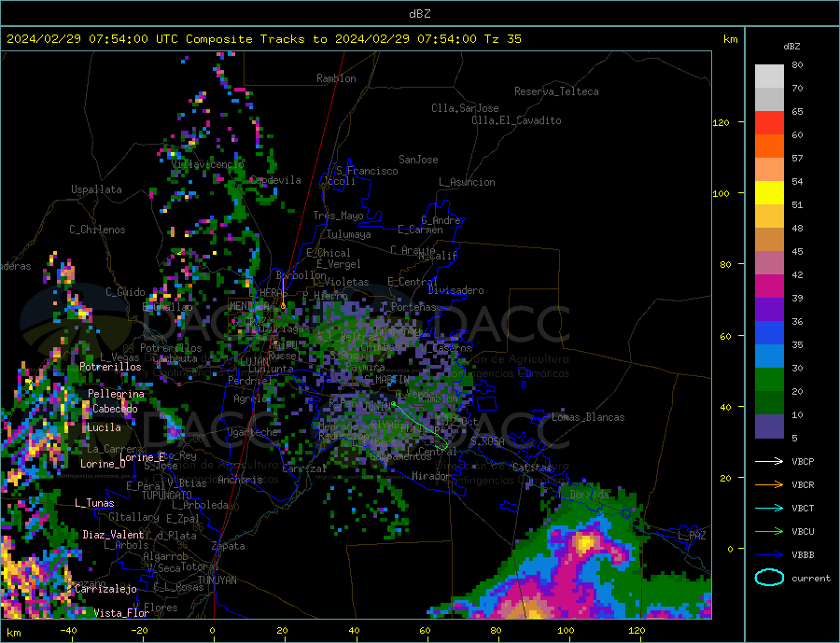Image resolution: width=840 pixels, height=643 pixels.
Task: Click the VBCU legend label
Action: pyautogui.click(x=803, y=532)
